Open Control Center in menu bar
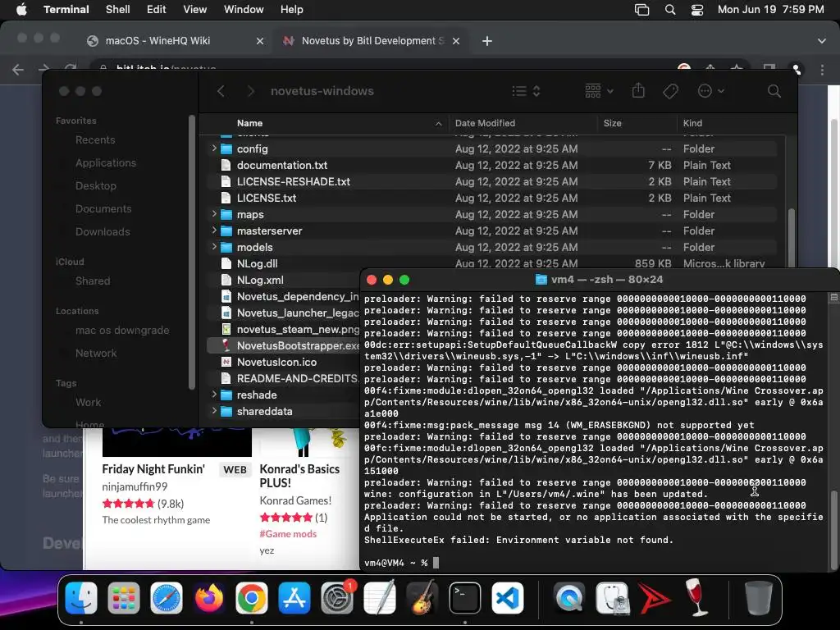The height and width of the screenshot is (630, 840). click(x=697, y=10)
